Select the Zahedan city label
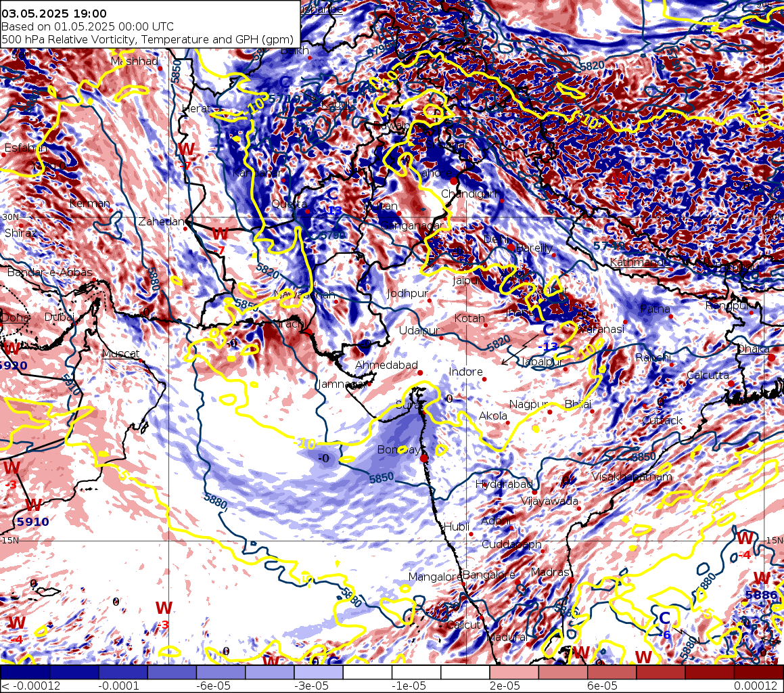 pyautogui.click(x=162, y=222)
